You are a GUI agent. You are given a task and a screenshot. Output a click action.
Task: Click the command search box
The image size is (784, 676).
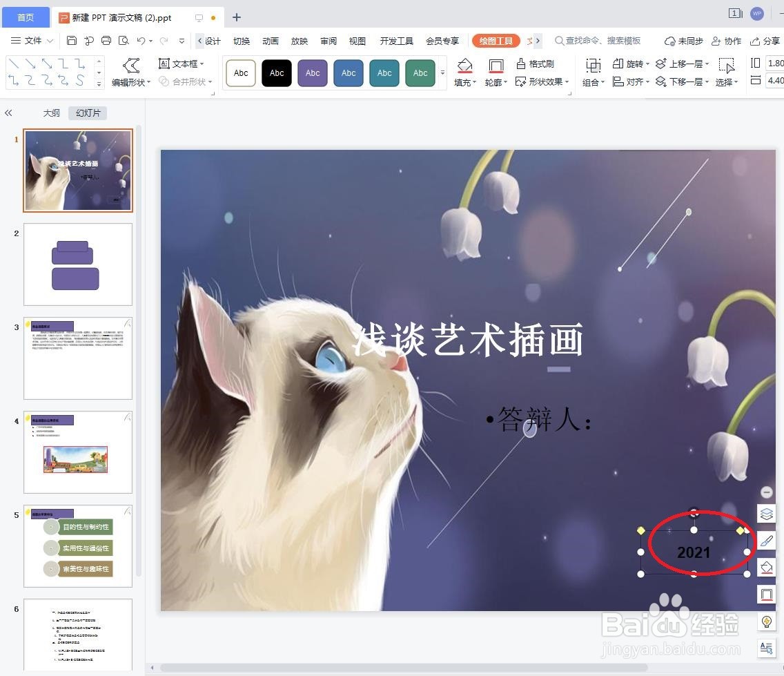click(598, 41)
